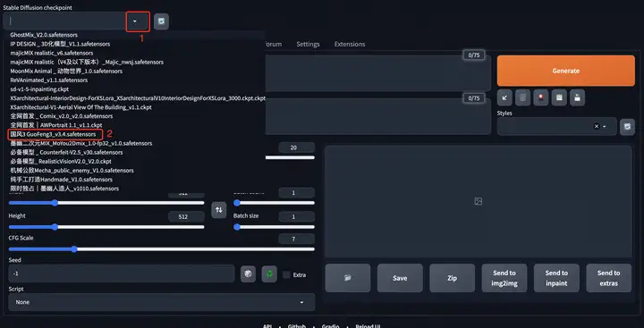Select 限时独占 墨幽人造人_v1010 checkpoint
Viewport: 644px width, 328px height.
[64, 189]
